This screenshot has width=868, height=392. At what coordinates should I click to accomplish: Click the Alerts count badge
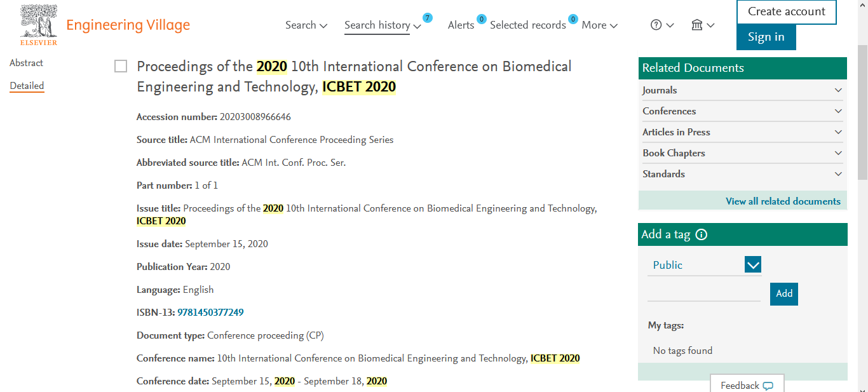(x=482, y=19)
